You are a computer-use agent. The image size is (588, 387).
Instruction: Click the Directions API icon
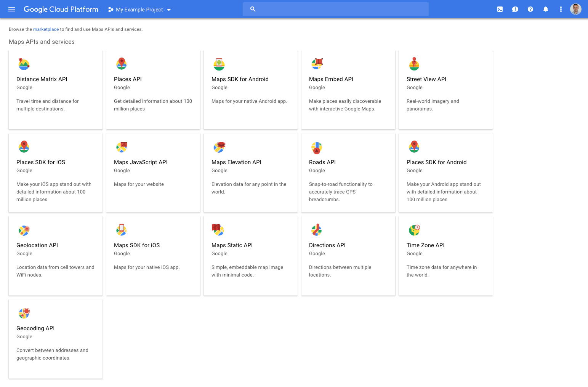(x=317, y=230)
